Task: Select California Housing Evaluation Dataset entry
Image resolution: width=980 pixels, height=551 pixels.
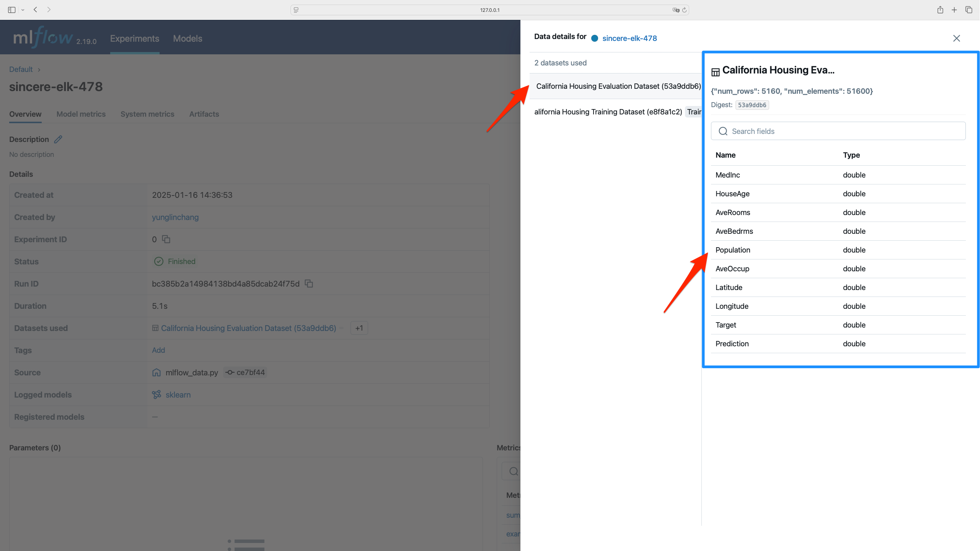Action: [618, 86]
